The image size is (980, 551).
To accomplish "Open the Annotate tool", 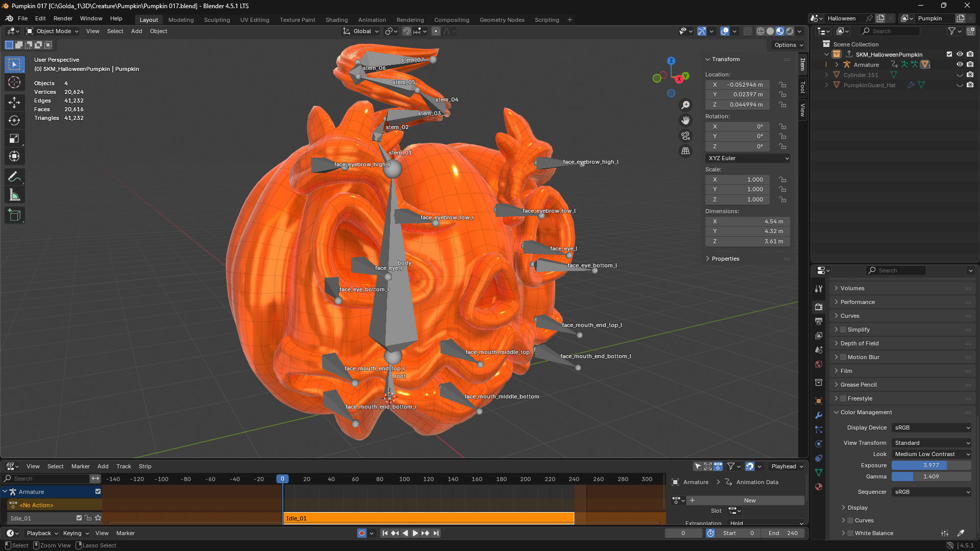I will (14, 177).
